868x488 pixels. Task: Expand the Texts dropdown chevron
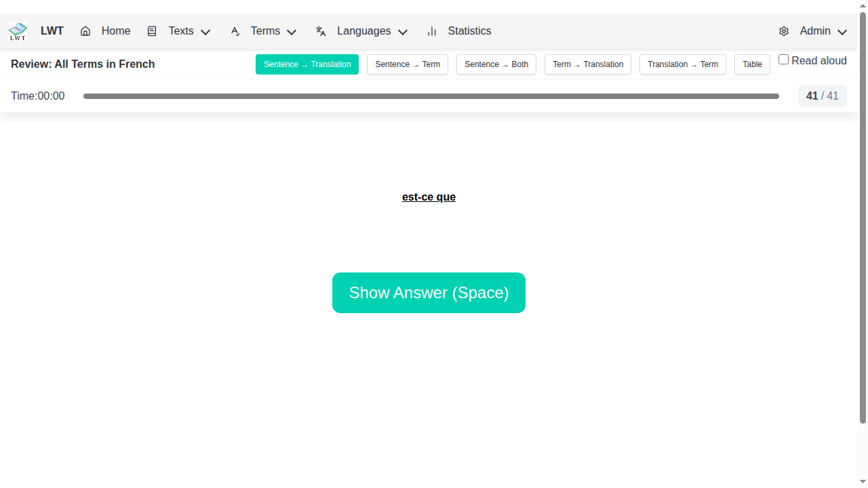205,32
